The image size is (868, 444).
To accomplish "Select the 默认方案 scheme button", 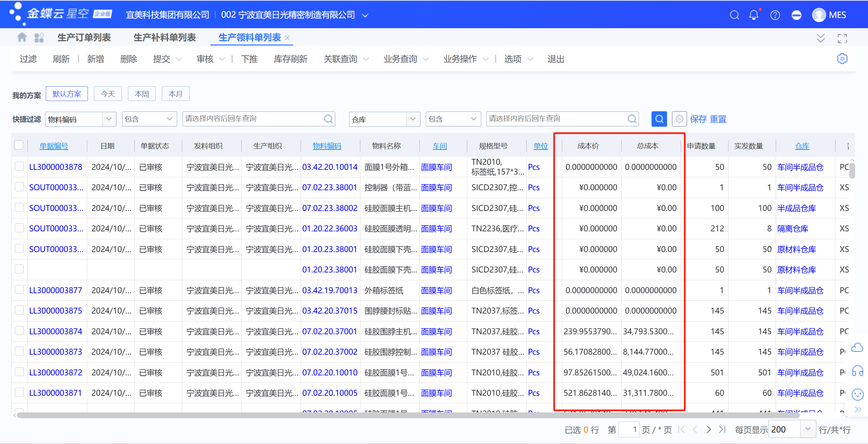I will [67, 94].
